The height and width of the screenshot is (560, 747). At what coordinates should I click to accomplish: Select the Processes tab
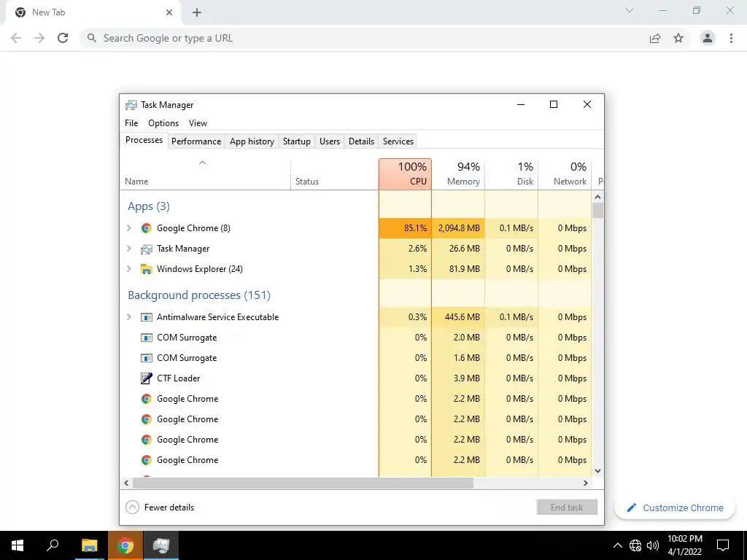click(x=144, y=140)
